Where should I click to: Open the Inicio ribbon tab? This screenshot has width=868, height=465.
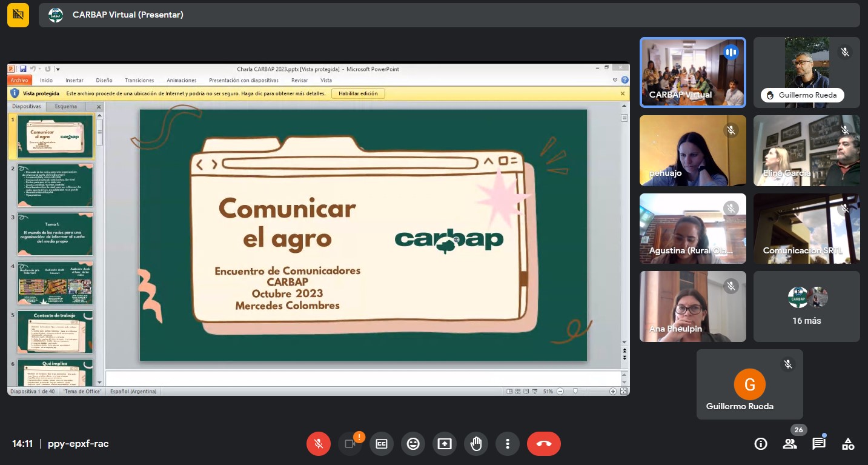click(46, 80)
